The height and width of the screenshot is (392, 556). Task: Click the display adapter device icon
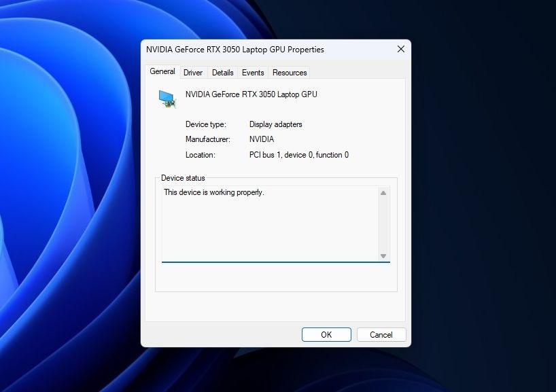(x=167, y=99)
